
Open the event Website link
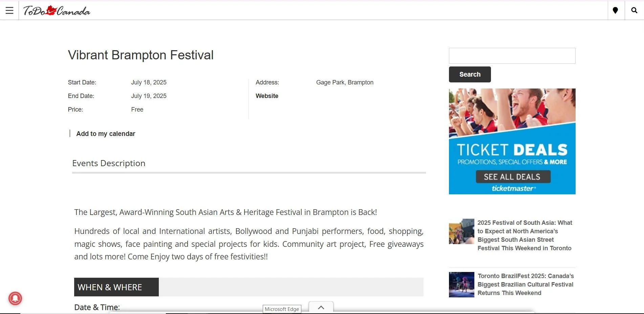[267, 96]
